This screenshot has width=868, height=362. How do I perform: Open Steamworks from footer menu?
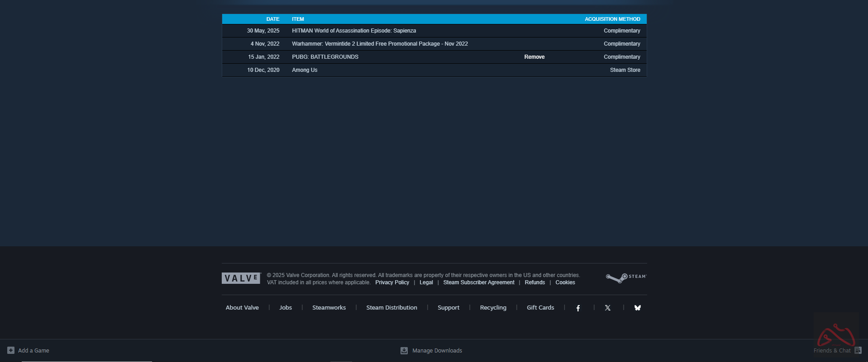[x=329, y=308]
